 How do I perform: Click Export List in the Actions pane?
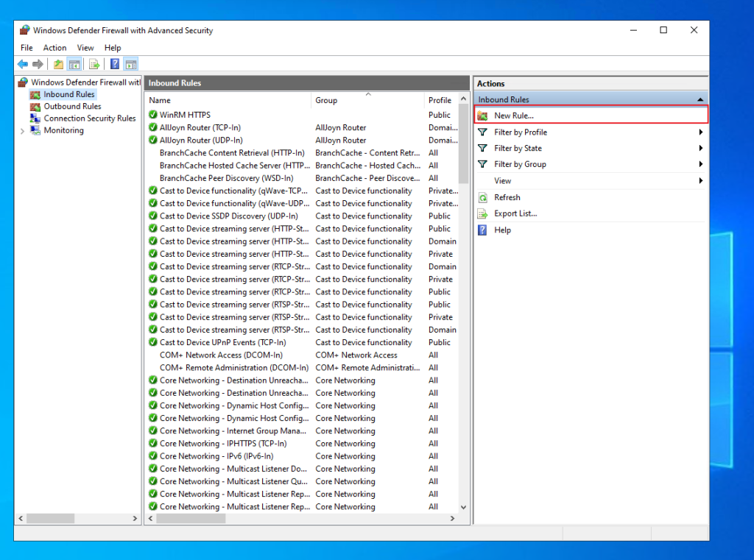[x=516, y=213]
